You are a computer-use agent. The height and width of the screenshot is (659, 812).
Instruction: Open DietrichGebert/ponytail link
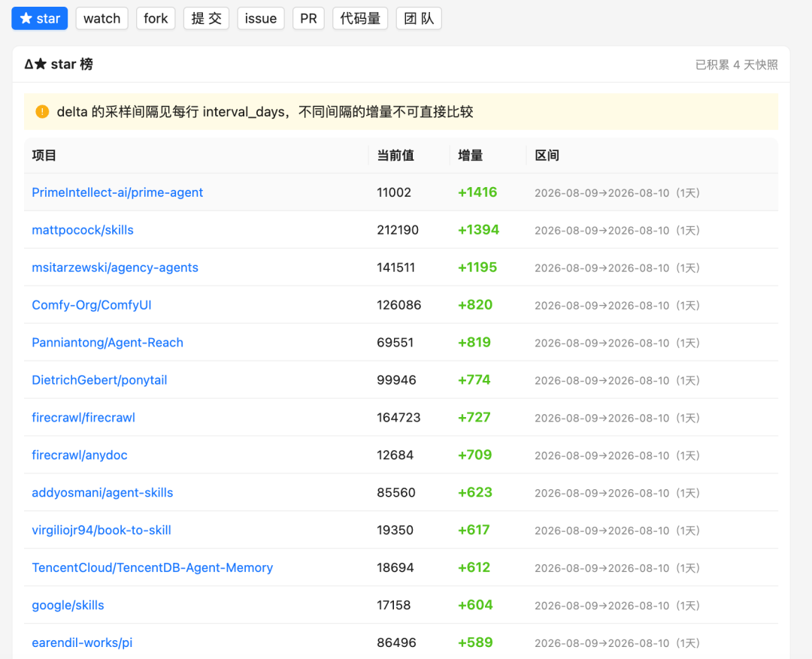coord(99,380)
